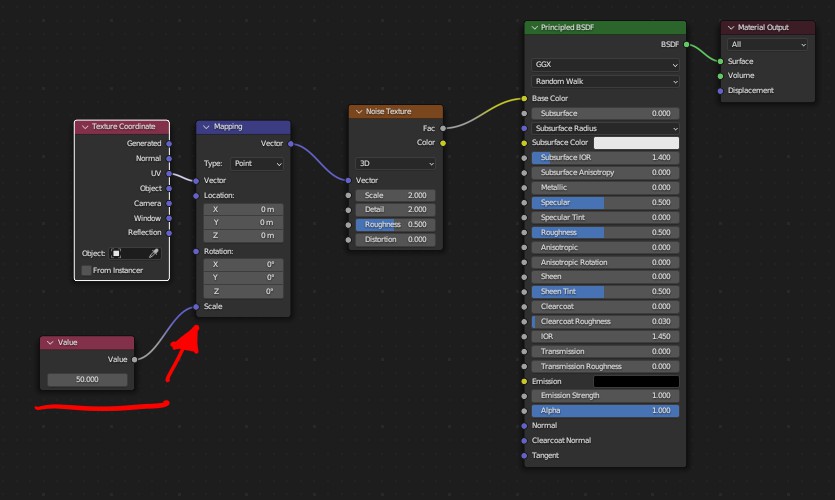This screenshot has height=500, width=835.
Task: Click the Noise Texture Distortion field
Action: [x=395, y=240]
